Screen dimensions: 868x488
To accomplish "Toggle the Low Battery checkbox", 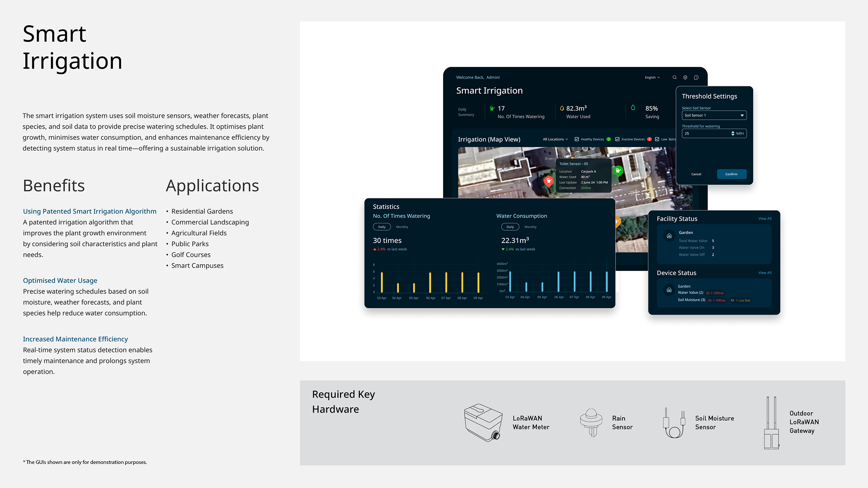I will click(x=657, y=139).
